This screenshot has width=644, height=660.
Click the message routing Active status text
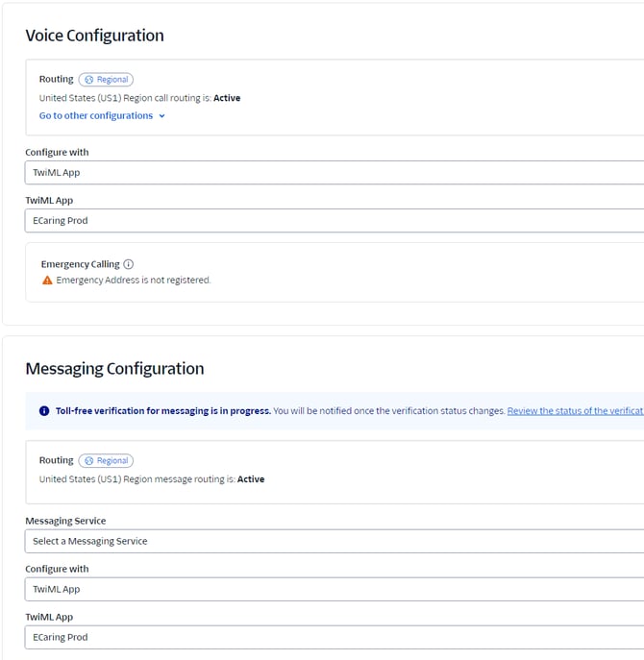(250, 479)
